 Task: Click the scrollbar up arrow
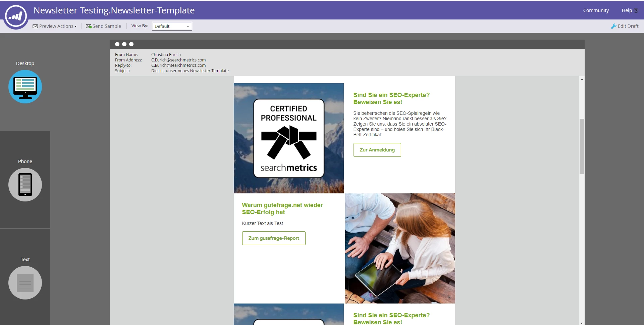point(582,79)
